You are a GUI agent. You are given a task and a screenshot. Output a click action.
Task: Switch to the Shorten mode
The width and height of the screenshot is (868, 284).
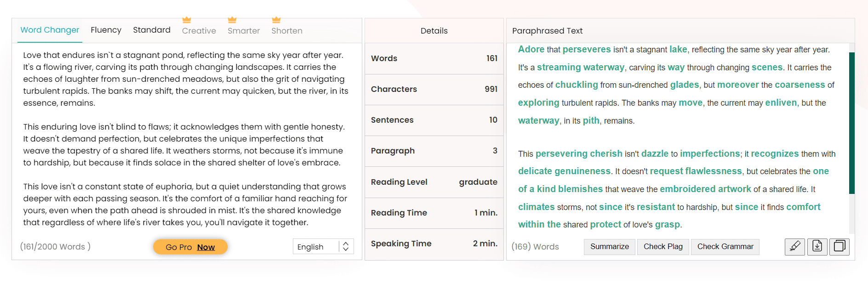(x=287, y=31)
